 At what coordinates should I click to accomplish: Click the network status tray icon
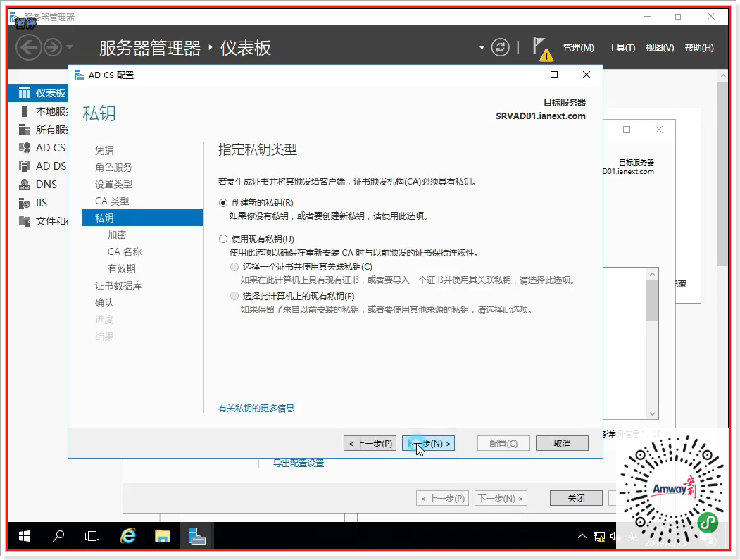pyautogui.click(x=599, y=536)
